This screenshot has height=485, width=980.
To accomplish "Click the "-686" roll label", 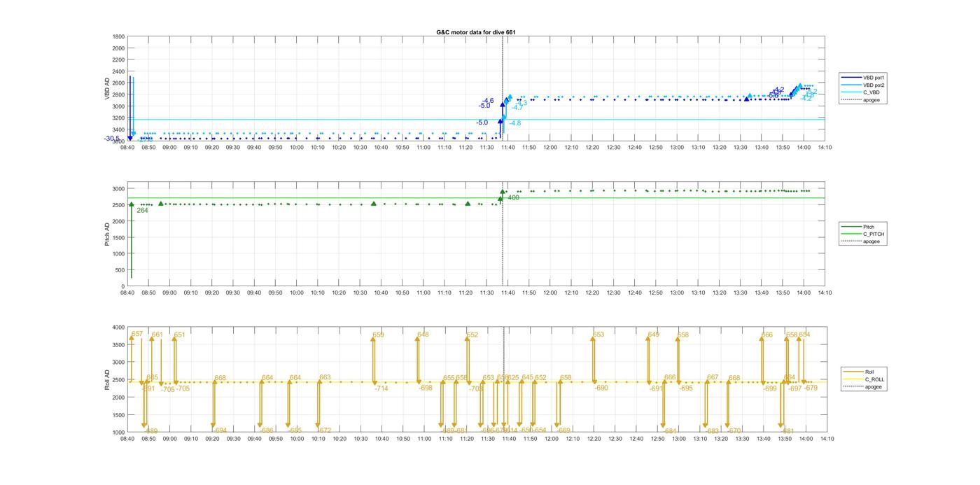I will 267,430.
